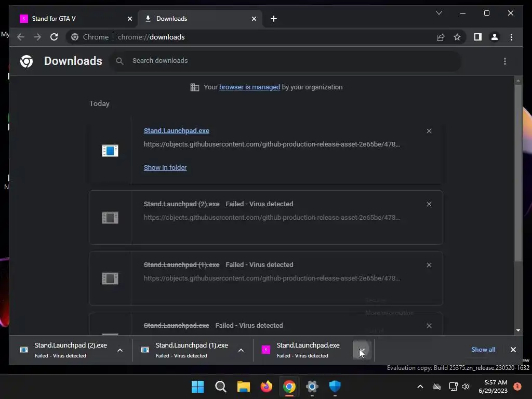Open the tab search chevron in title bar
The width and height of the screenshot is (532, 399).
point(438,13)
